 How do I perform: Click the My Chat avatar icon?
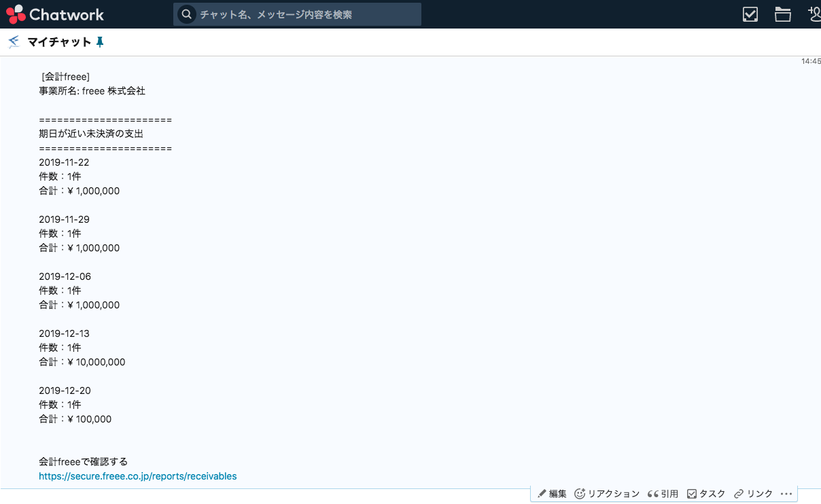click(x=14, y=42)
